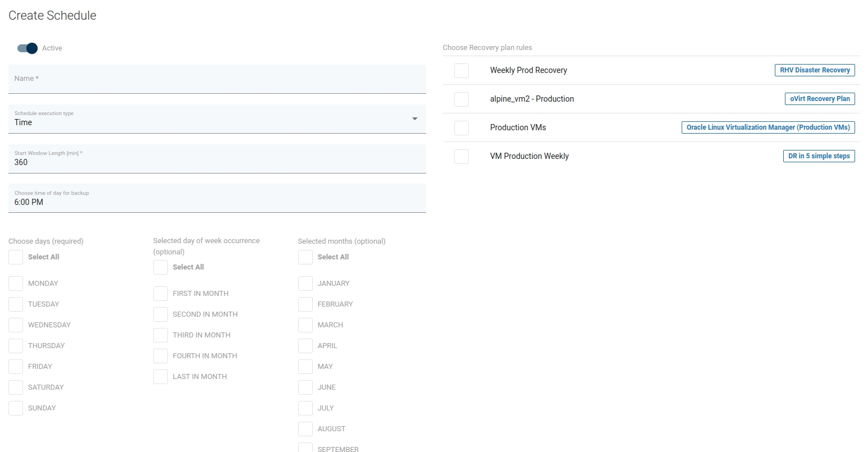Check the Weekly Prod Recovery rule
The height and width of the screenshot is (452, 868).
pyautogui.click(x=461, y=71)
